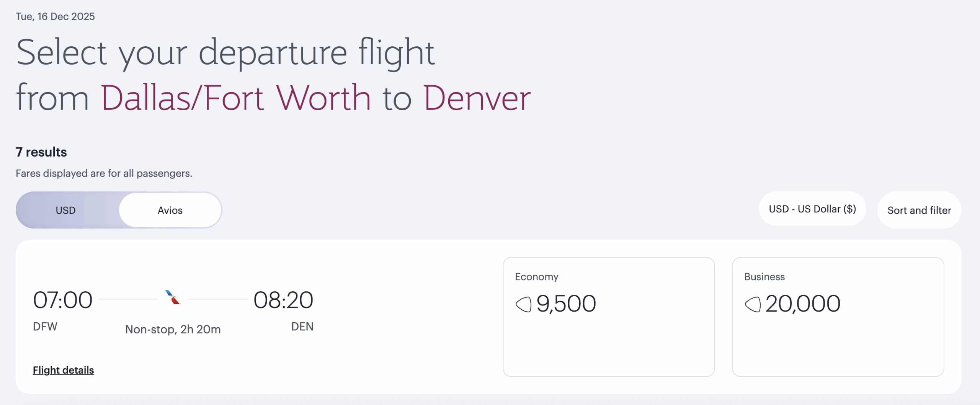Click the 7 results count text
The height and width of the screenshot is (405, 980).
coord(41,152)
